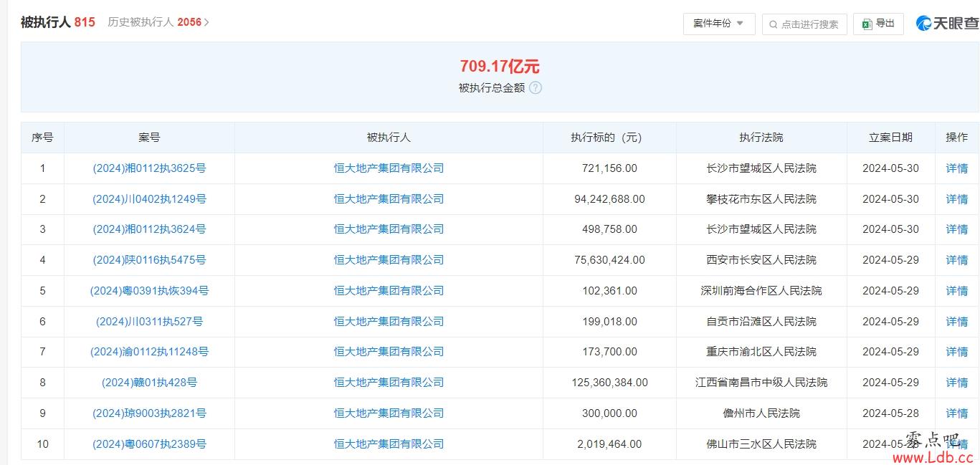
Task: Open 详情 for case 川0311执527号
Action: (x=957, y=322)
